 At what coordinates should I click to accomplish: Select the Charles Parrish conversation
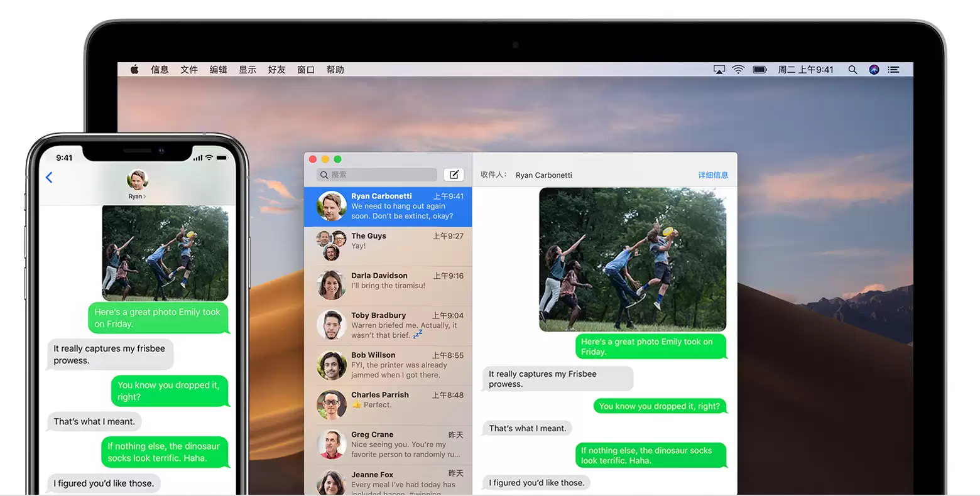click(x=388, y=405)
